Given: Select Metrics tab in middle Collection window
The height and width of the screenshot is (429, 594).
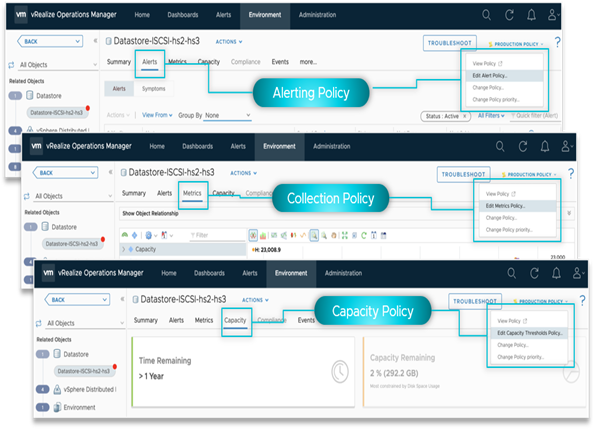Looking at the screenshot, I should click(x=192, y=193).
